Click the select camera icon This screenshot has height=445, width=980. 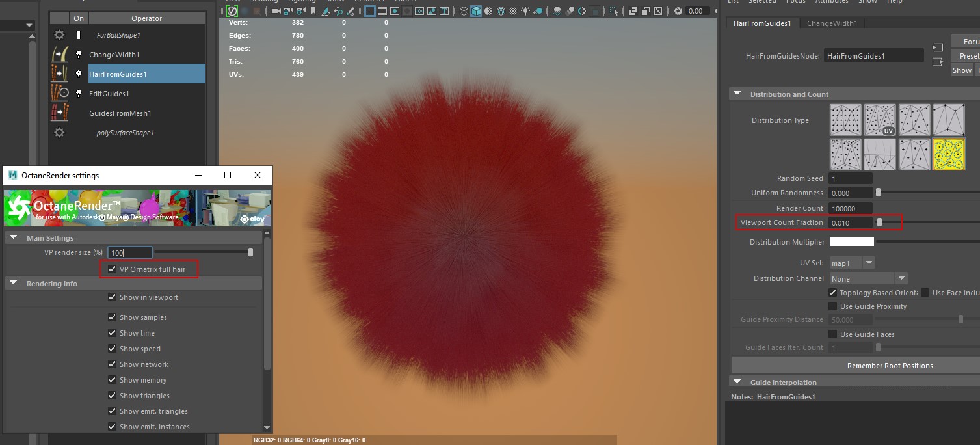click(x=276, y=11)
